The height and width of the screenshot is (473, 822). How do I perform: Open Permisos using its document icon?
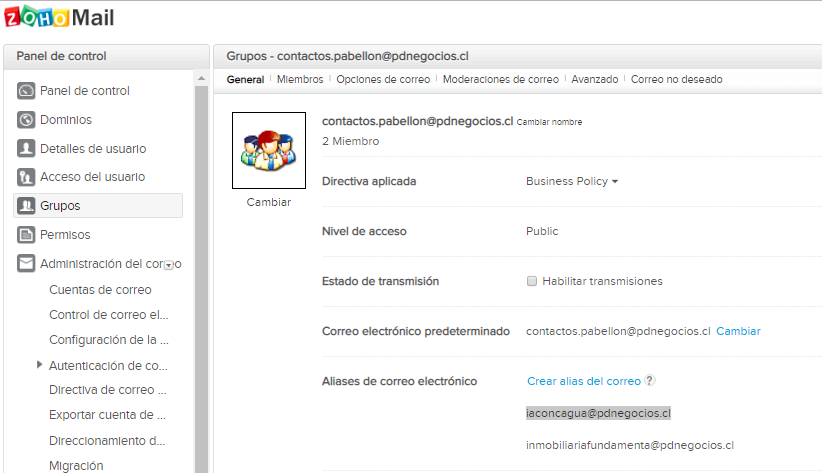pyautogui.click(x=26, y=235)
